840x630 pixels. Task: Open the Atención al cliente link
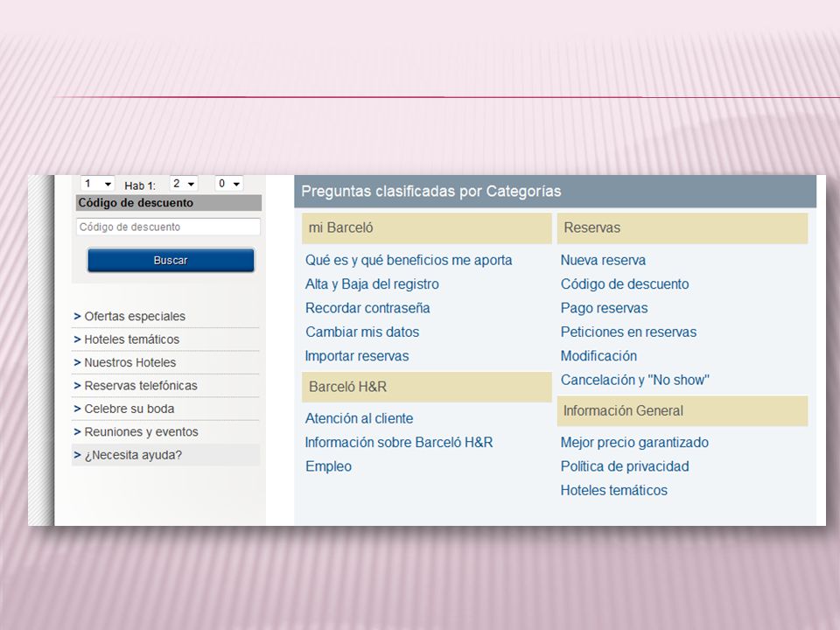pos(359,418)
